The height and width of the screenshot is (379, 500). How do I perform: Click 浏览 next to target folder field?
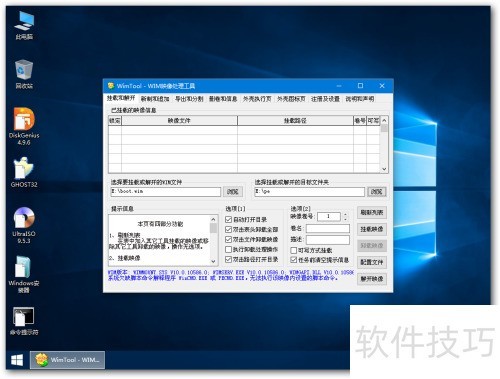(377, 192)
